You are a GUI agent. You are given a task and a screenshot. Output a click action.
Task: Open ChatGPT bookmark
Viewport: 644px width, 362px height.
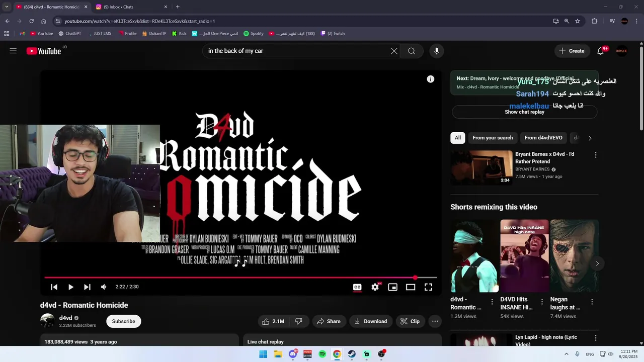point(70,34)
